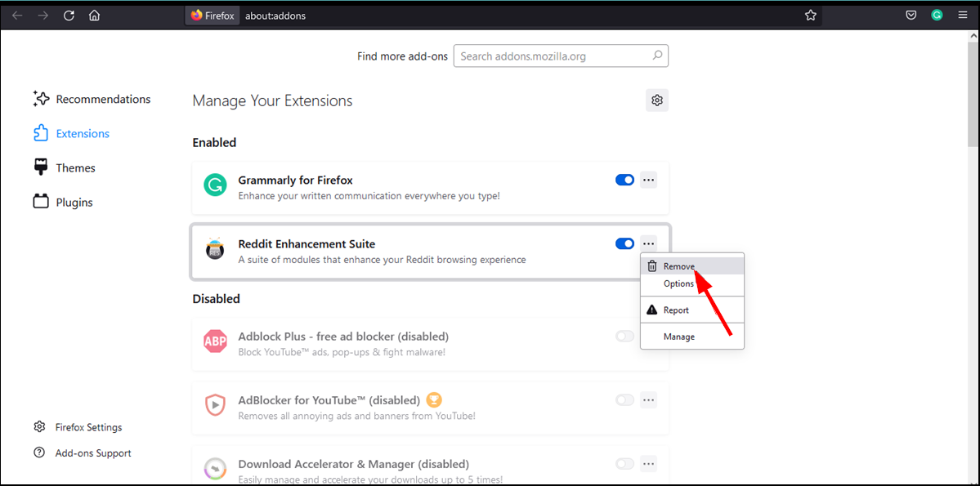Click the Removes all annoying ads description
The image size is (980, 486).
[x=357, y=416]
